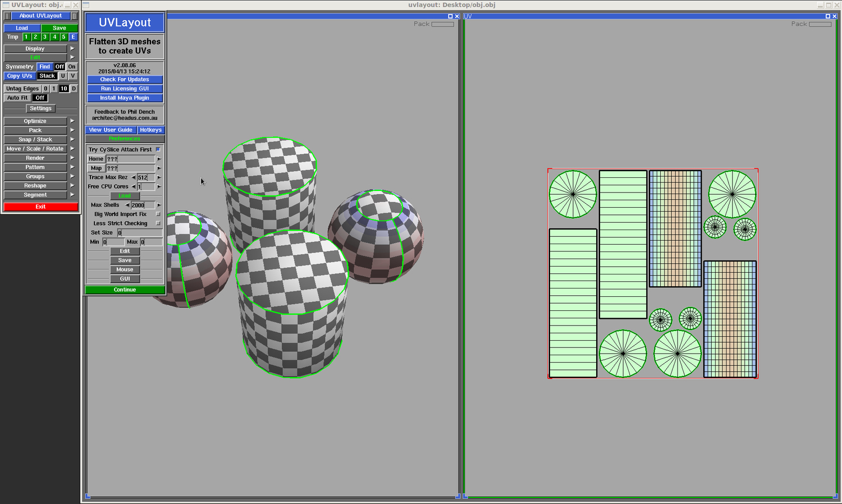Viewport: 842px width, 504px height.
Task: Expand the Pack panel arrow
Action: coord(72,130)
